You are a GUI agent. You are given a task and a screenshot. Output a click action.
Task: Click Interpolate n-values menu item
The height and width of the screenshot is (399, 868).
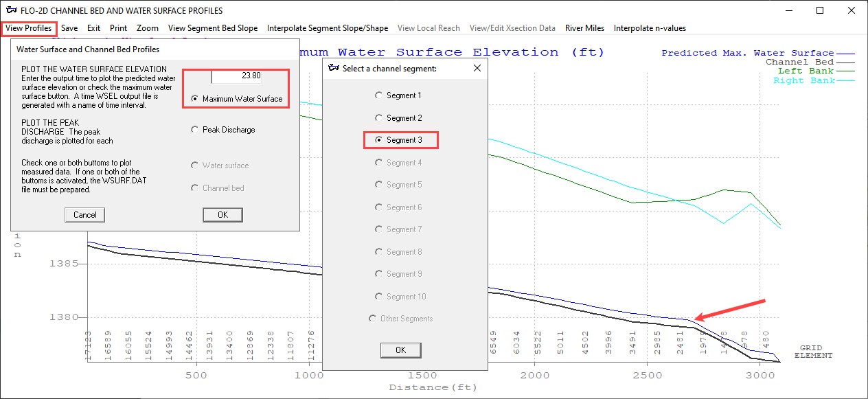(650, 28)
